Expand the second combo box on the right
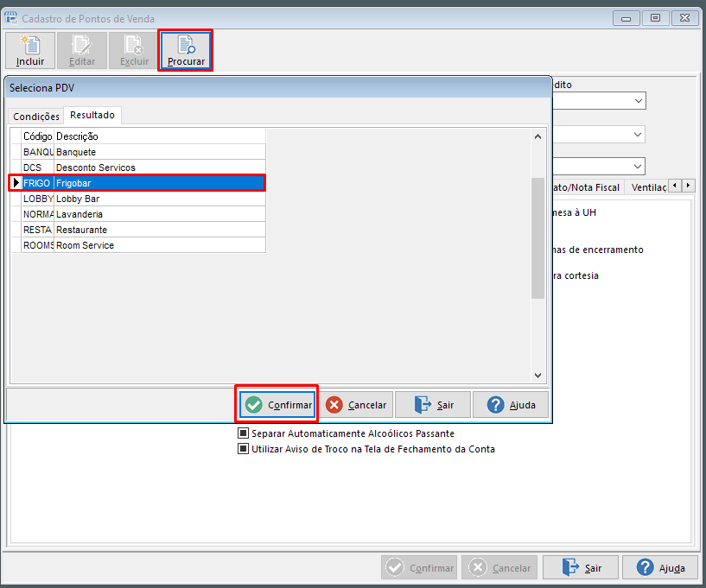Screen dimensions: 706x588 click(x=638, y=134)
